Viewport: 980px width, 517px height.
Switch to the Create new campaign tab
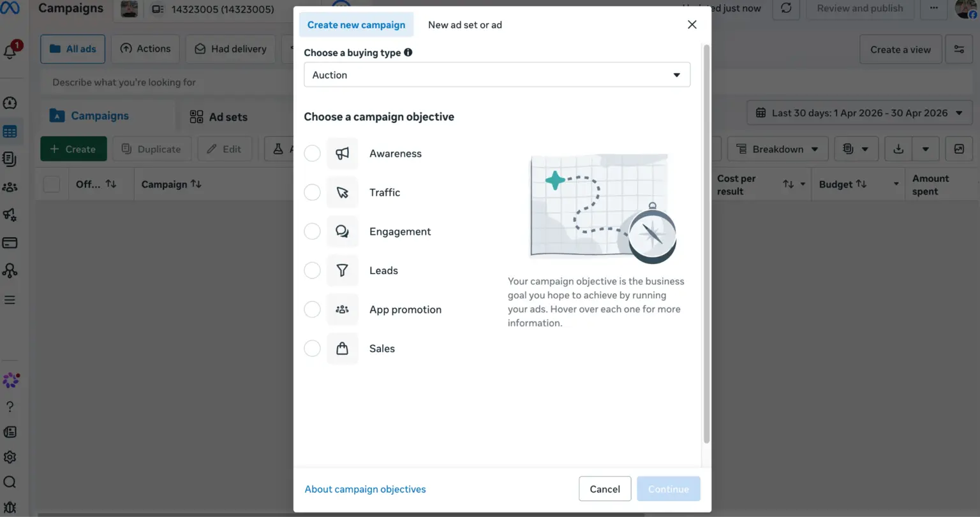tap(356, 25)
